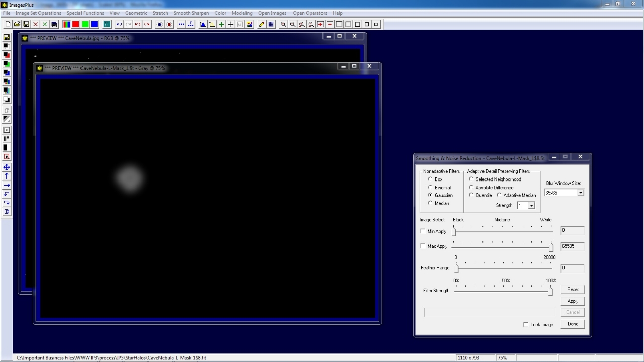Click the save icon in left sidebar
Image resolution: width=644 pixels, height=362 pixels.
7,37
